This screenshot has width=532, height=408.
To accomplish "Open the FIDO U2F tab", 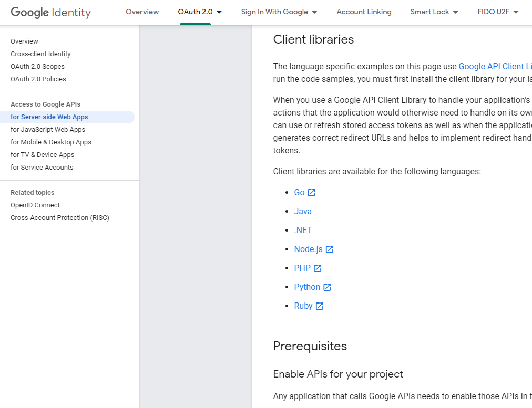I will (493, 12).
